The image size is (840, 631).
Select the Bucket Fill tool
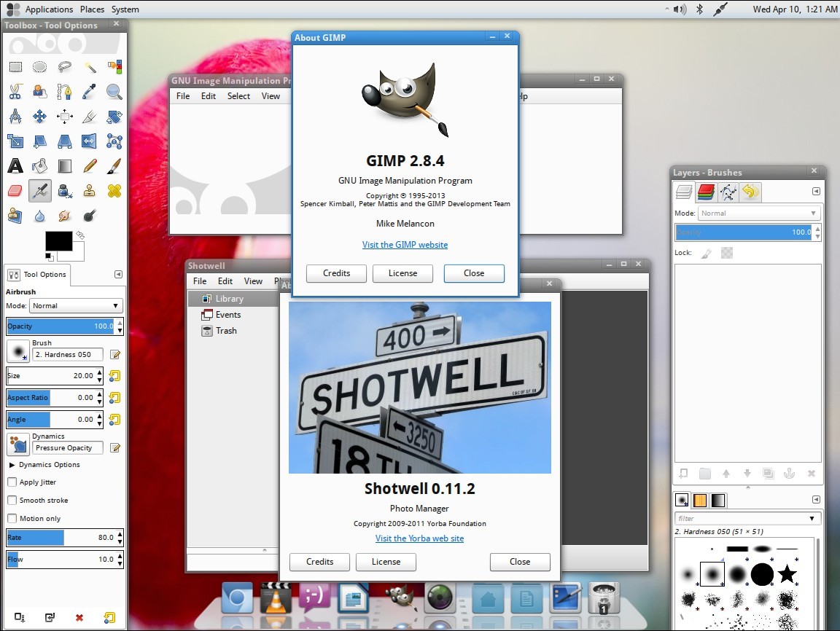[x=39, y=166]
